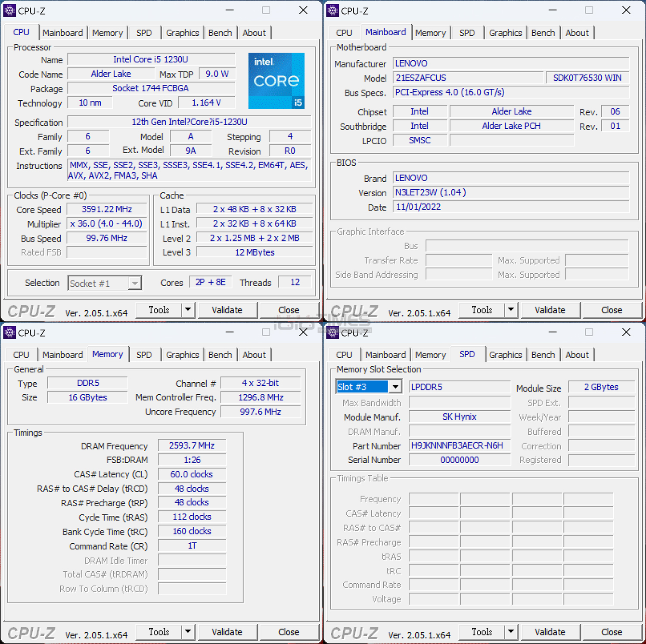Open the Tools dropdown arrow in the Memory window
Viewport: 646px width, 644px height.
point(188,632)
